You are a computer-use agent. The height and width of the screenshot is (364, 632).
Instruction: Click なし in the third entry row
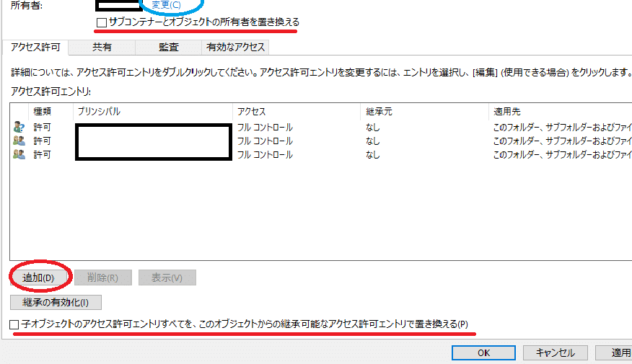pyautogui.click(x=373, y=155)
